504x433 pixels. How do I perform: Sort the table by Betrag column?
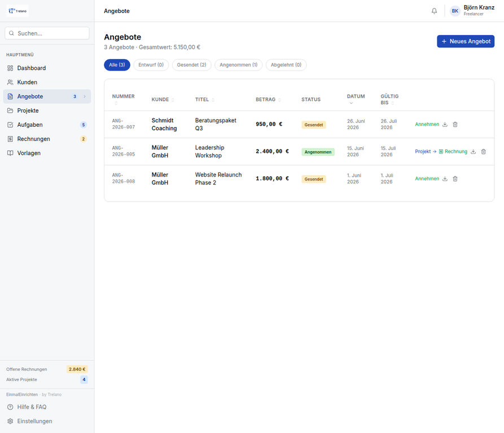[x=268, y=99]
